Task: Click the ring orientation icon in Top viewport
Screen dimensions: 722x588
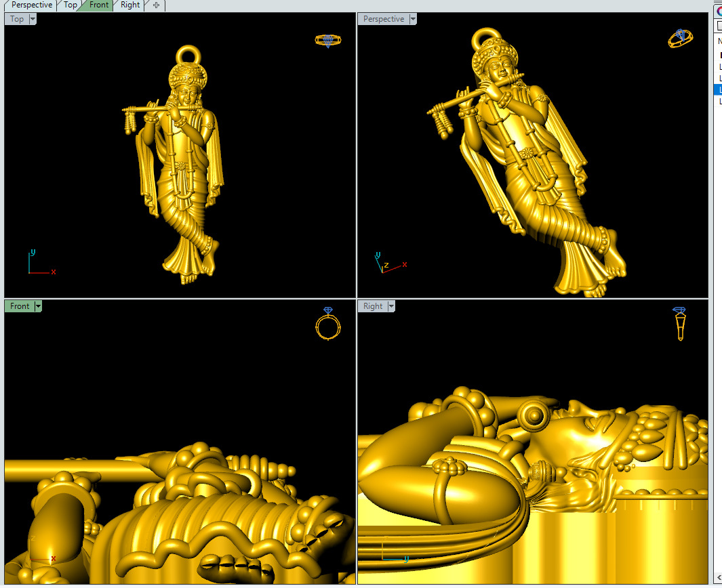Action: (x=328, y=41)
